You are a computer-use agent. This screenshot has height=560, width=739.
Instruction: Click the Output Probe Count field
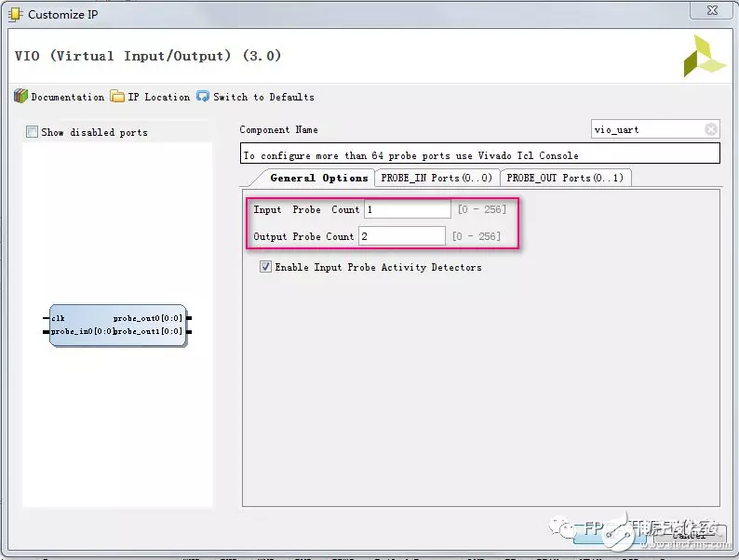point(401,236)
